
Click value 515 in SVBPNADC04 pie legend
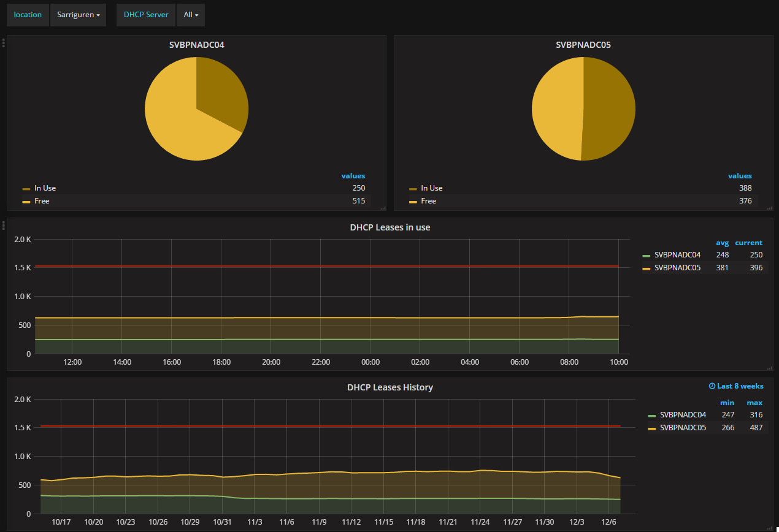358,201
